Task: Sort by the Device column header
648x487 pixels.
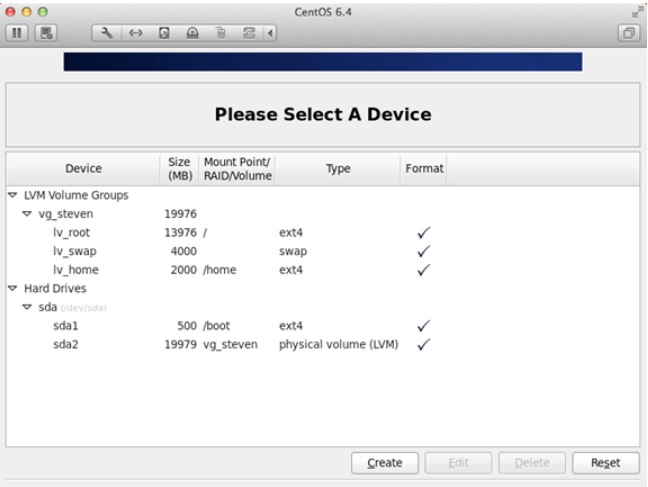Action: [83, 169]
